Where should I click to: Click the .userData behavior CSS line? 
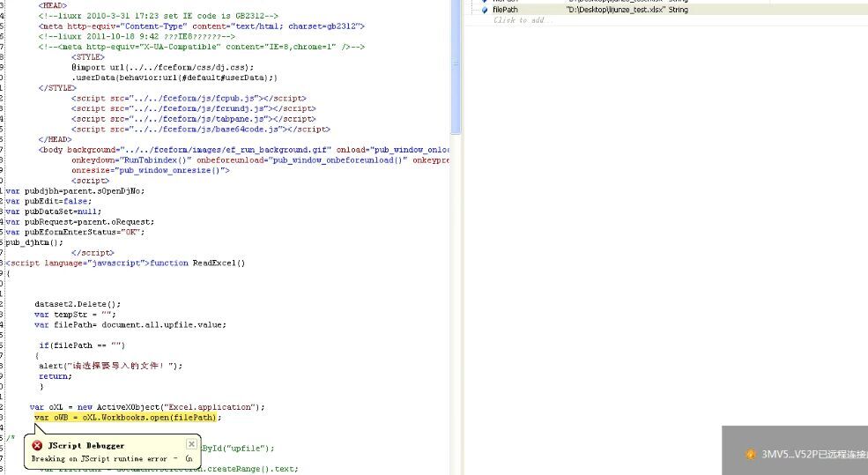tap(174, 78)
